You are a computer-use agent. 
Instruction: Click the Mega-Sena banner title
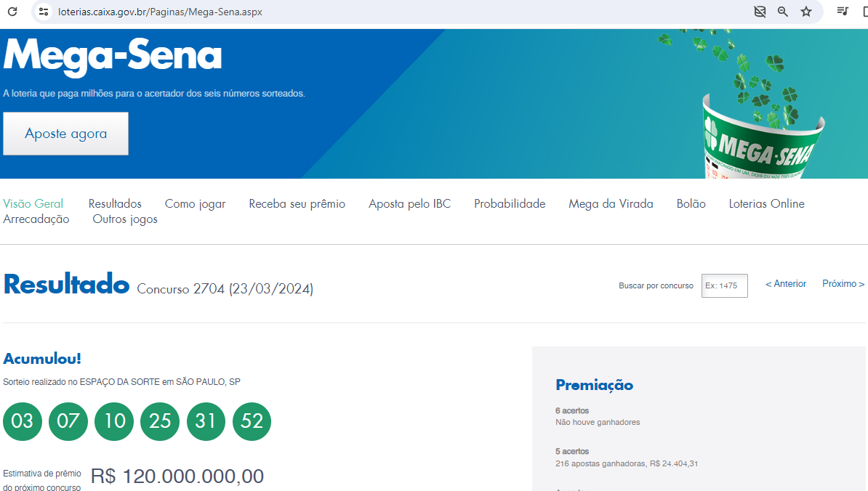(x=113, y=57)
